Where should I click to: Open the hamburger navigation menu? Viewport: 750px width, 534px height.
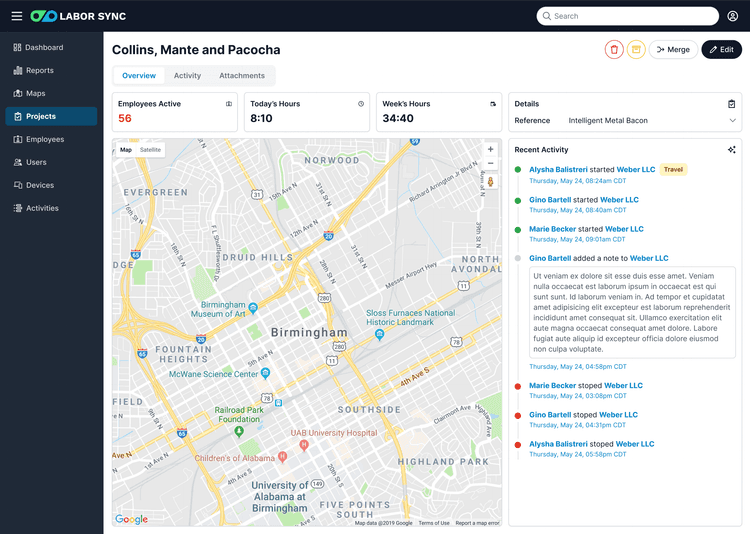click(x=16, y=16)
